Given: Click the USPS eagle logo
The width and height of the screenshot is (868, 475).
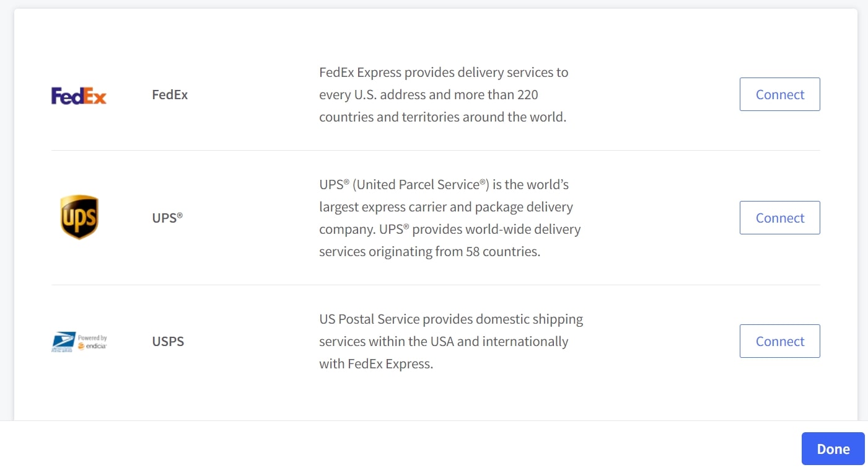Looking at the screenshot, I should click(63, 342).
